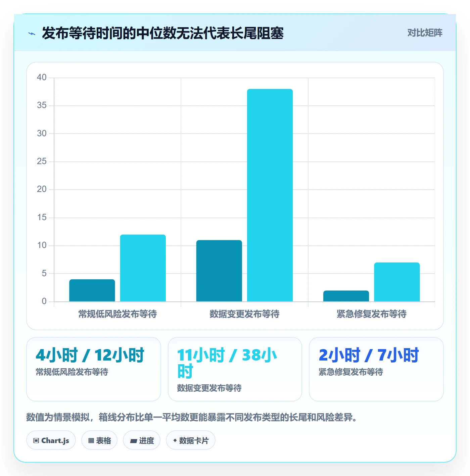
Task: Click the y-axis value 0
Action: pyautogui.click(x=44, y=301)
